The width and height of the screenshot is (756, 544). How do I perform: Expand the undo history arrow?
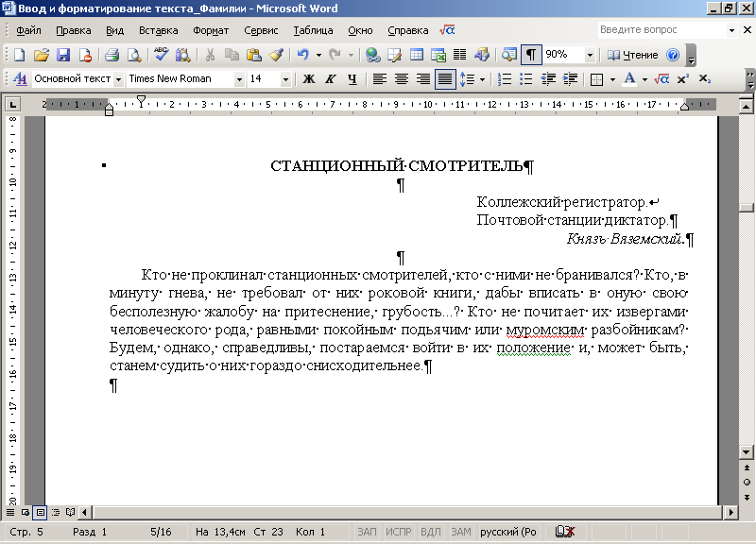[318, 55]
